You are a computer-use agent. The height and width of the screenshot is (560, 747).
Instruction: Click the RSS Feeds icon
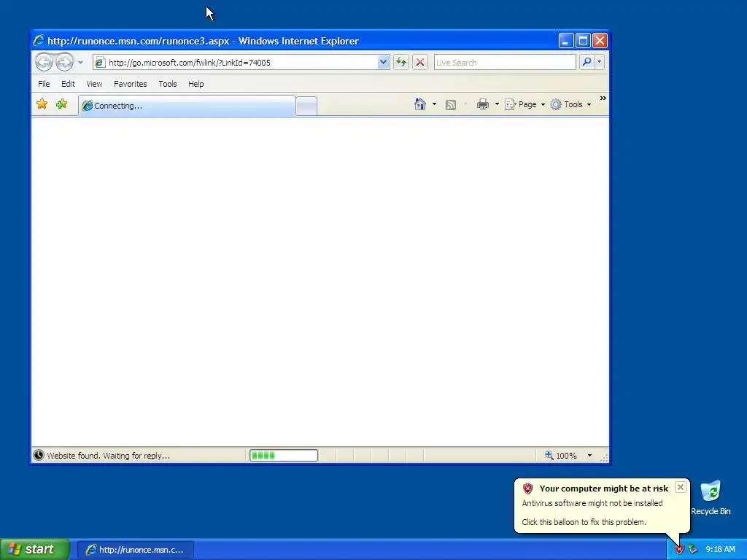[x=451, y=105]
